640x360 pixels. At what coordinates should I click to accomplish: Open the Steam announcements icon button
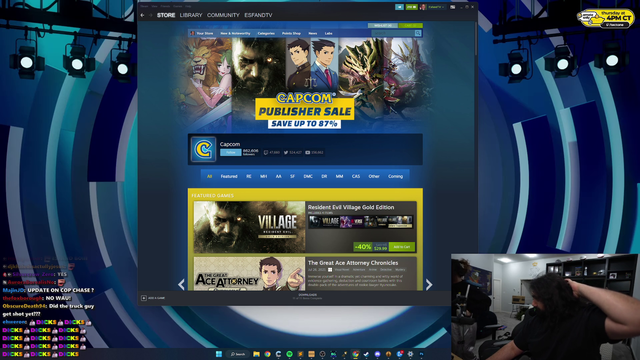tap(399, 7)
